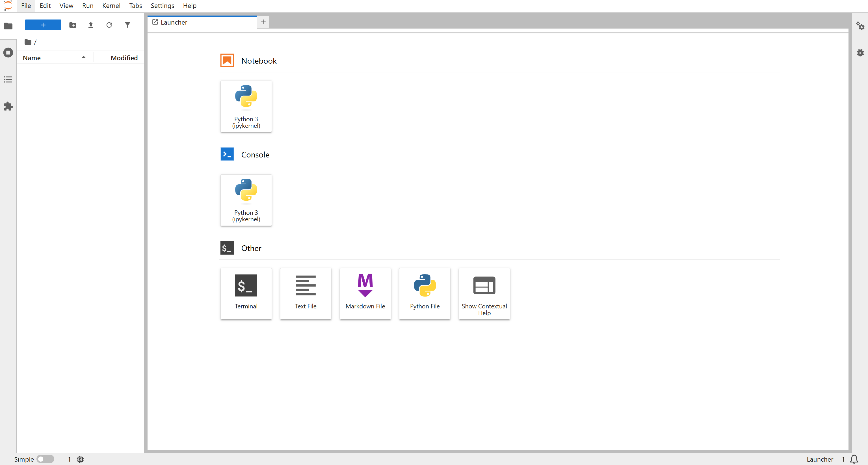
Task: Open the extension manager panel
Action: (8, 106)
